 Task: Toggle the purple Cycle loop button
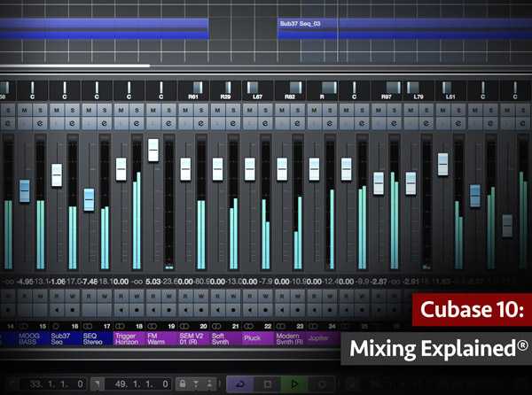[x=240, y=383]
